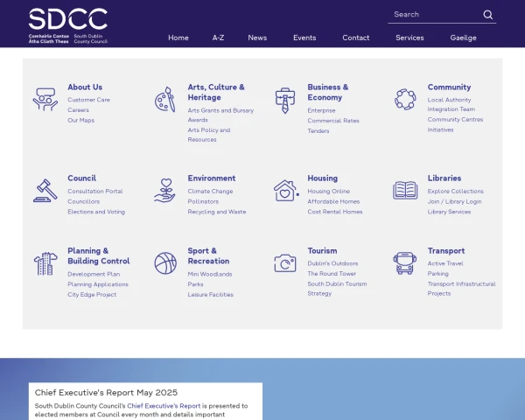Image resolution: width=525 pixels, height=420 pixels.
Task: Open the Housing Online link
Action: pyautogui.click(x=328, y=192)
